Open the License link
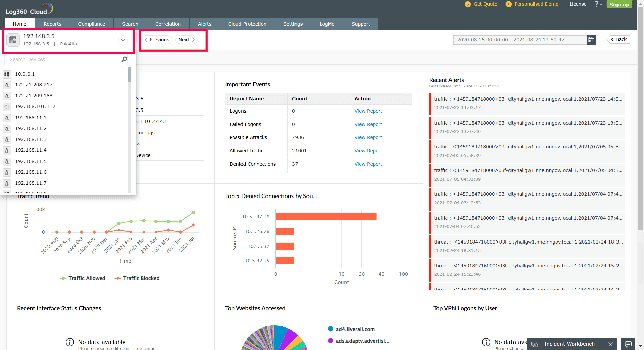Viewport: 644px width, 350px height. (578, 4)
